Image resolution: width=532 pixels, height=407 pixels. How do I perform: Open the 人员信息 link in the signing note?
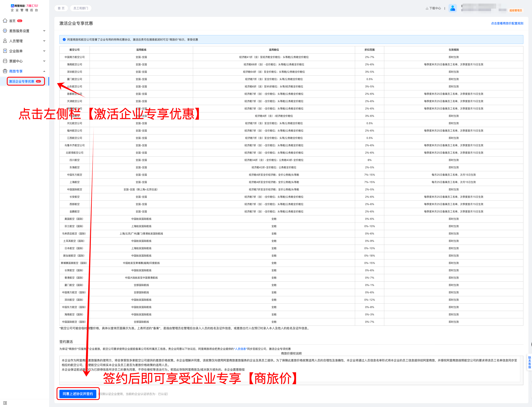[x=240, y=349]
